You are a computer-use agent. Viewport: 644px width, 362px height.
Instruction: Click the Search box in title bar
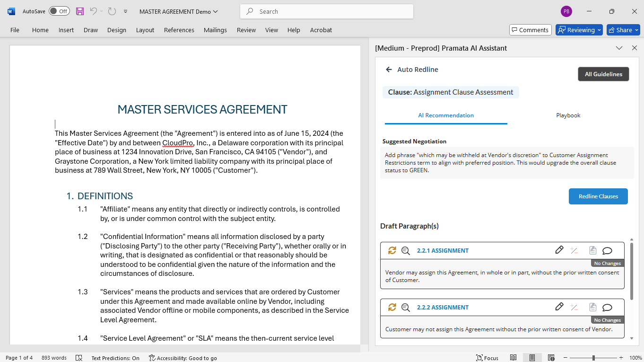pos(327,11)
